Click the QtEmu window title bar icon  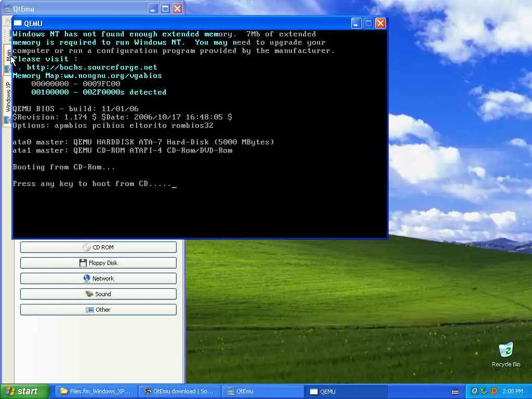[x=7, y=8]
